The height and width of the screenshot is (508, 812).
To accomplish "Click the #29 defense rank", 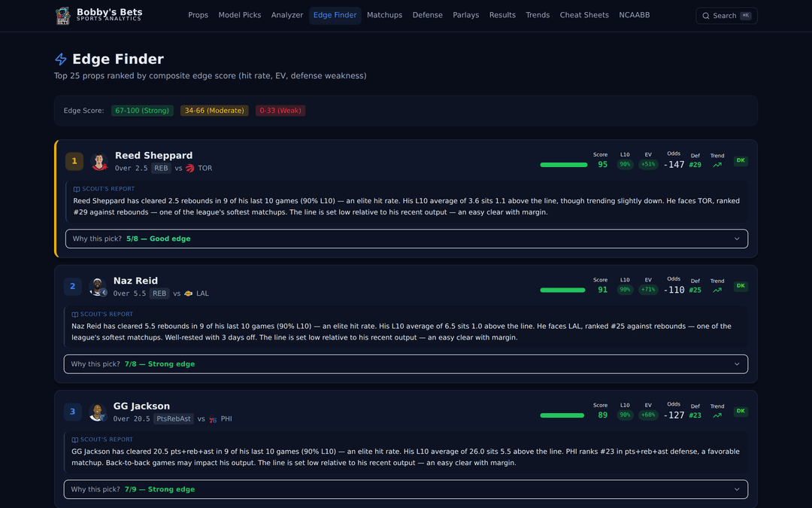I will point(695,165).
